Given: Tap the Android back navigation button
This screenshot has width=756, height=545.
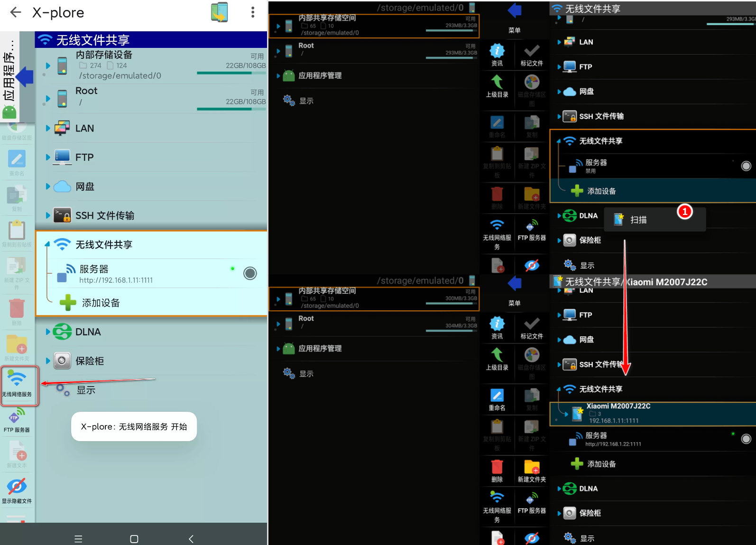Looking at the screenshot, I should pyautogui.click(x=191, y=539).
